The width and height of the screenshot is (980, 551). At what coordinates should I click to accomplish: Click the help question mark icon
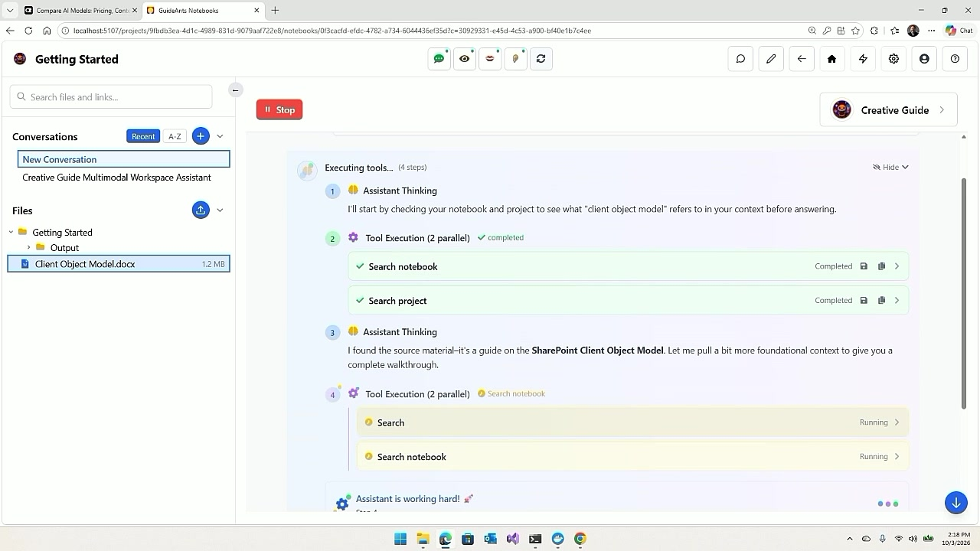955,59
